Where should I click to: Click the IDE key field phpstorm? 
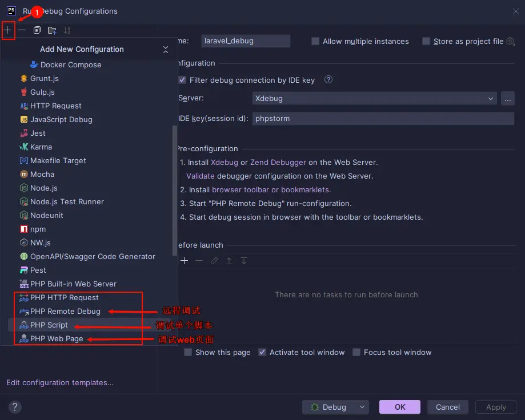click(383, 119)
